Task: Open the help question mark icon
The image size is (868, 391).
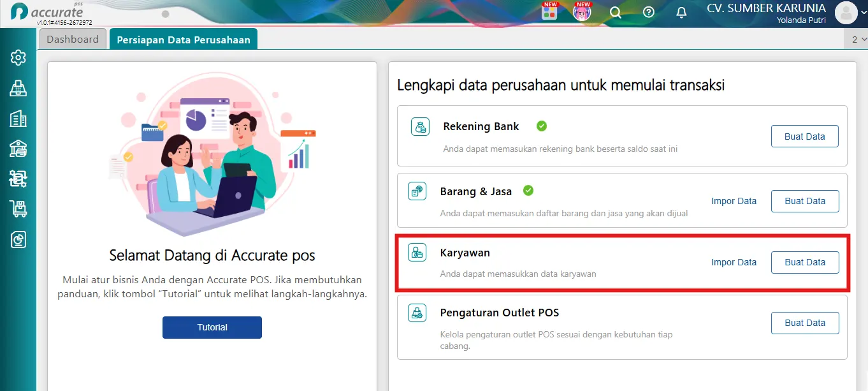Action: (x=649, y=12)
